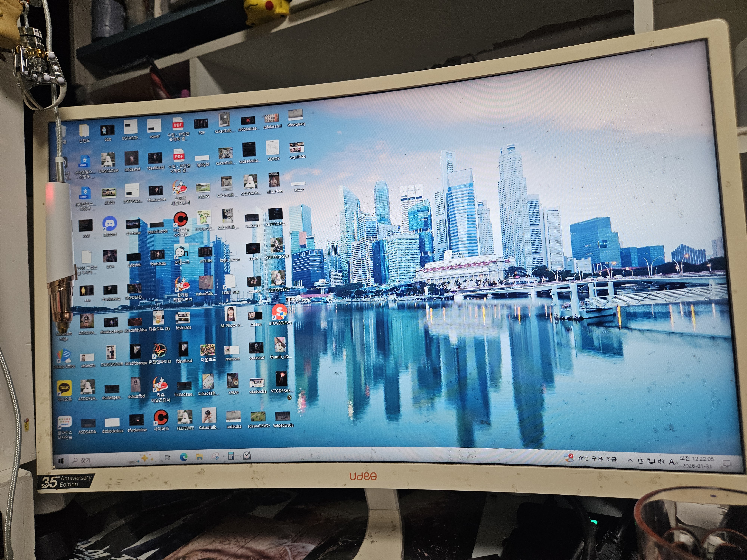Open the STOVE(NEW) shortcut icon
The height and width of the screenshot is (560, 747).
(279, 312)
